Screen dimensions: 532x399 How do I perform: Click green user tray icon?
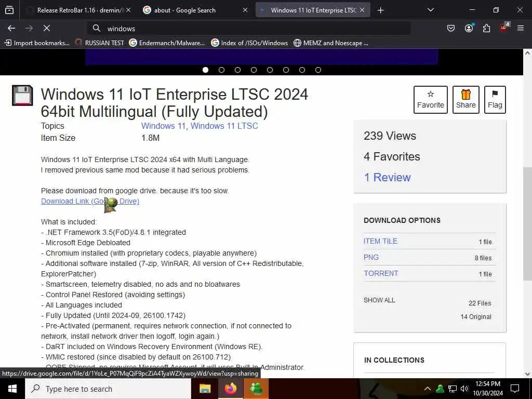(440, 389)
